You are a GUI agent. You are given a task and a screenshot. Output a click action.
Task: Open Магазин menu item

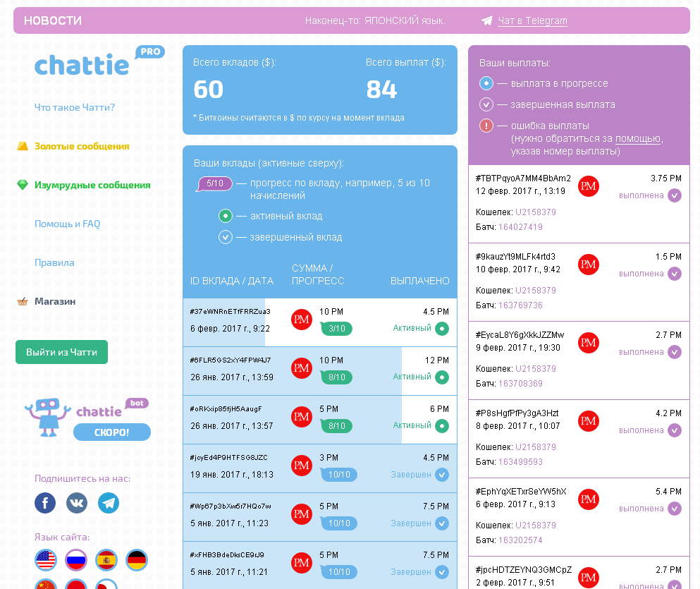pos(55,301)
